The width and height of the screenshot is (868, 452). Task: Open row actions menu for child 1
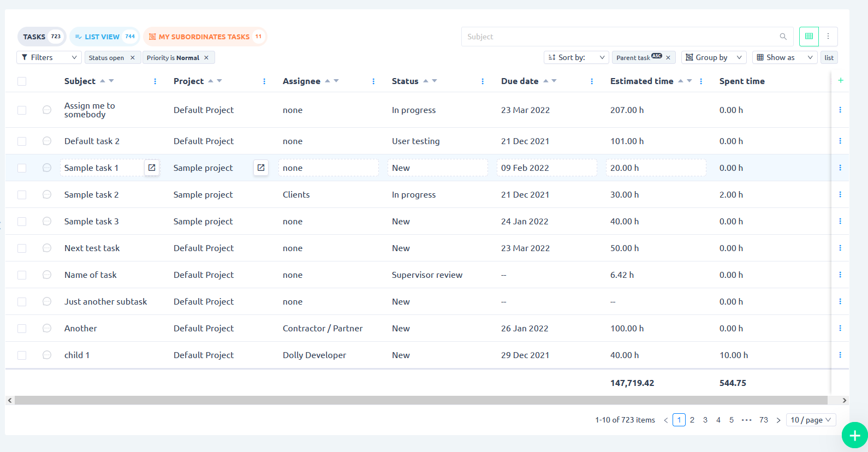pos(840,355)
